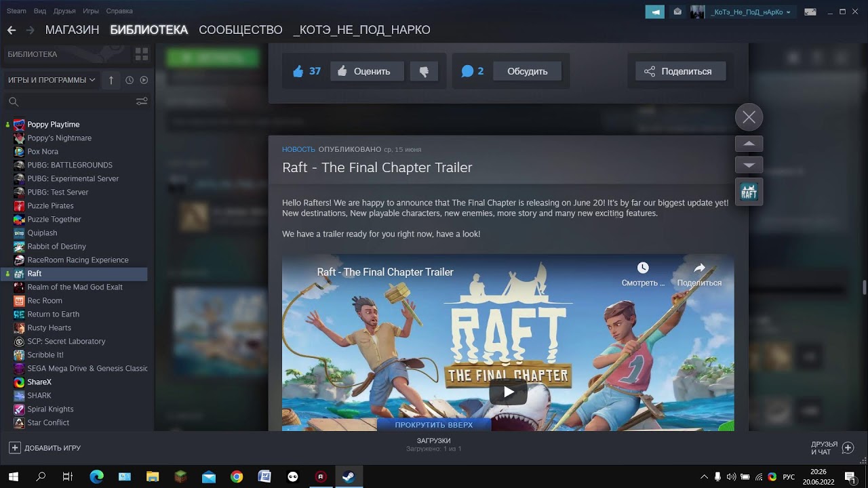Click the thumbs-down rate button
The height and width of the screenshot is (488, 868).
(x=424, y=71)
